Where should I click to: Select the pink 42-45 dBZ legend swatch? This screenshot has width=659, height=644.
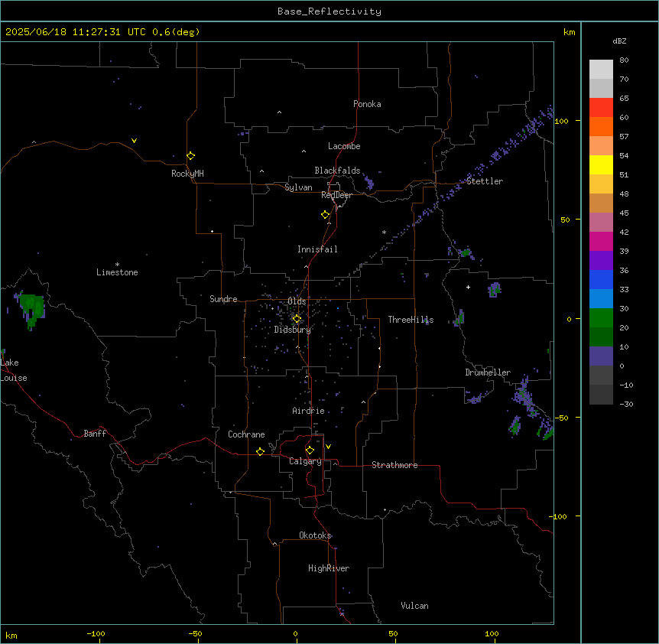[x=601, y=223]
